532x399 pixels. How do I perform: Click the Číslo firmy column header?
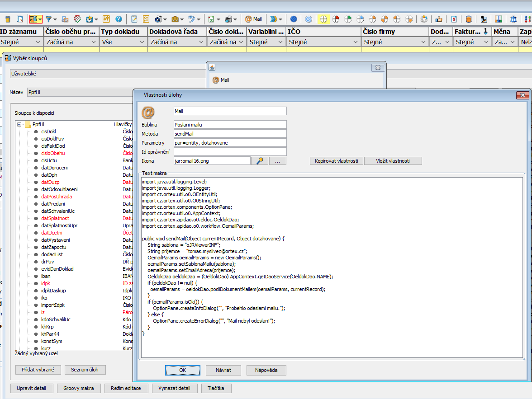click(x=394, y=32)
